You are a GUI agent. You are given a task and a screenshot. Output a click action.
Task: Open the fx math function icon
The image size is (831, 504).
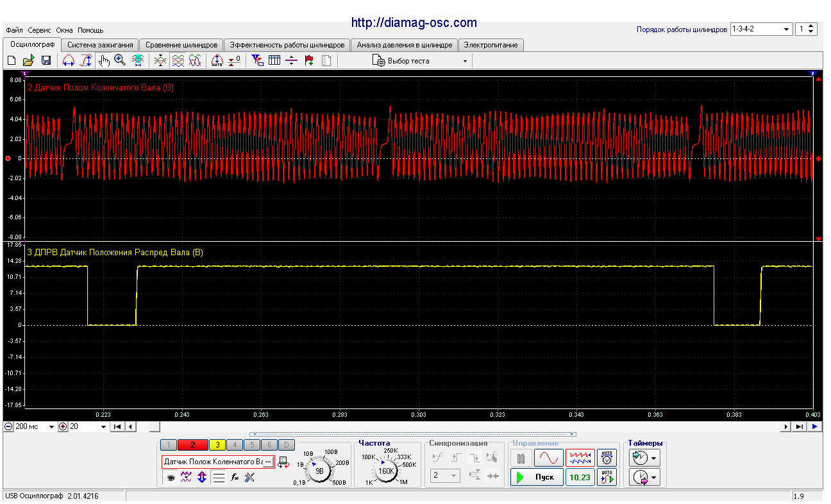(235, 477)
